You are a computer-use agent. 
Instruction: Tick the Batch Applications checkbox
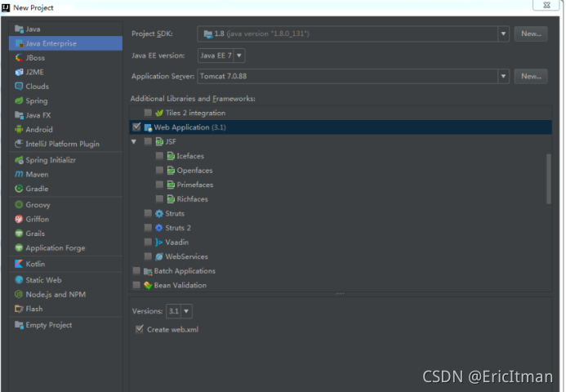coord(136,270)
